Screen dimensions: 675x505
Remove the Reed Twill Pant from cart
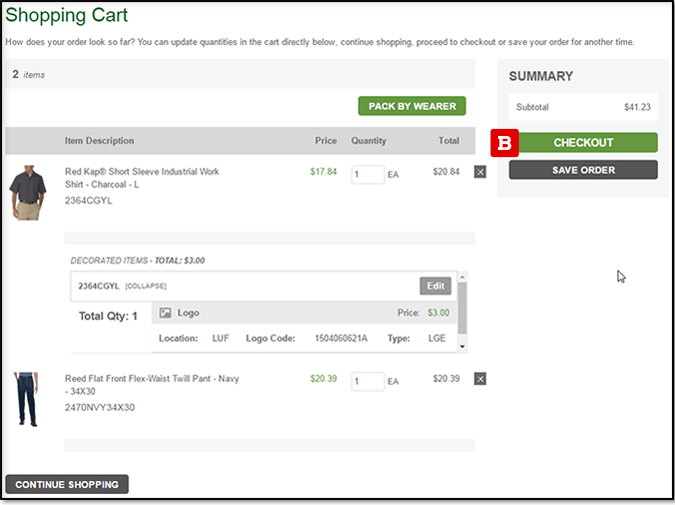click(480, 379)
